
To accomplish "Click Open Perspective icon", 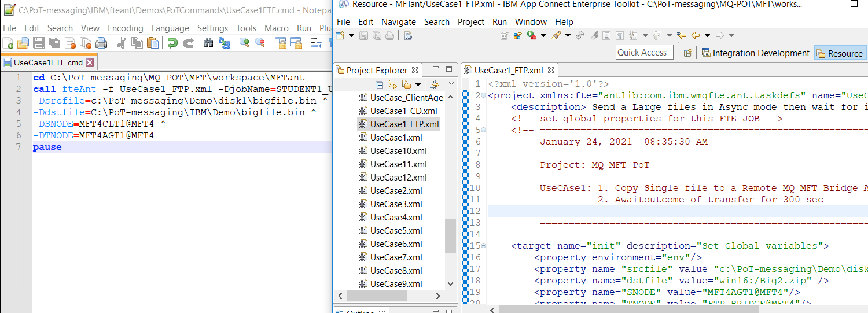I will (688, 53).
